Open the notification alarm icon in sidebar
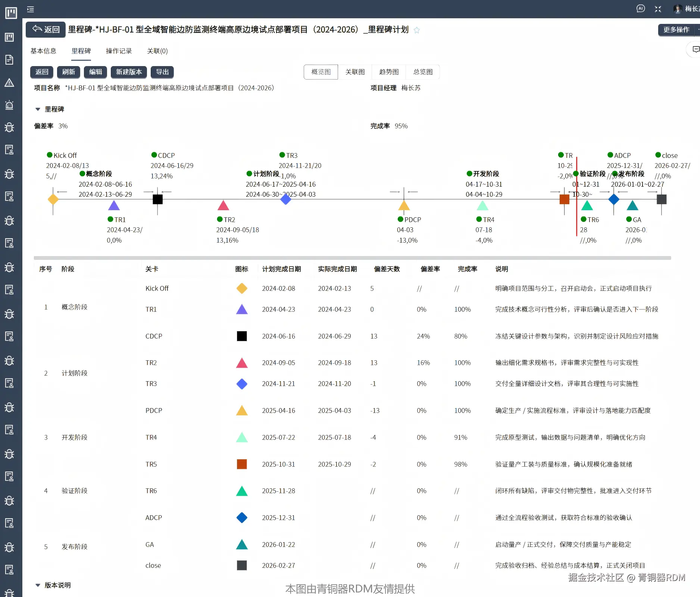This screenshot has width=700, height=597. 10,105
